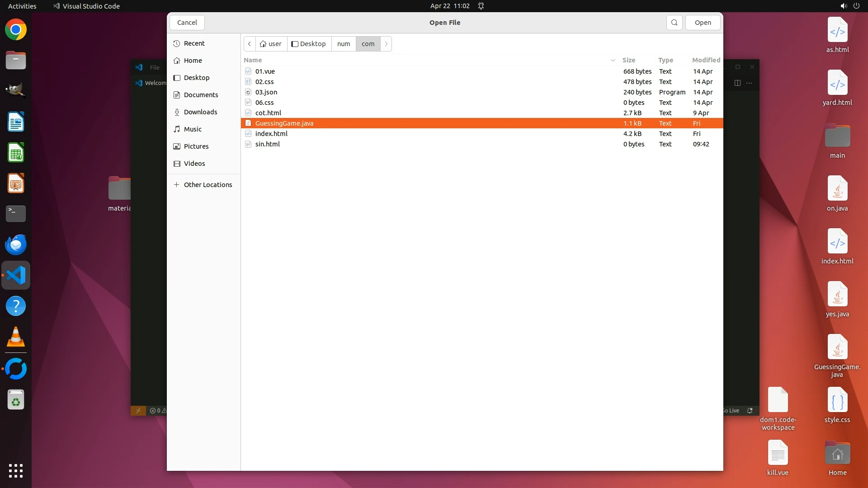
Task: Click the Name column sort arrow
Action: pyautogui.click(x=613, y=60)
